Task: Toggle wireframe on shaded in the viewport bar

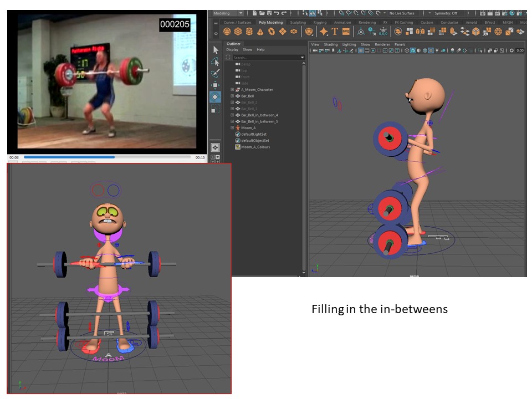Action: 424,49
